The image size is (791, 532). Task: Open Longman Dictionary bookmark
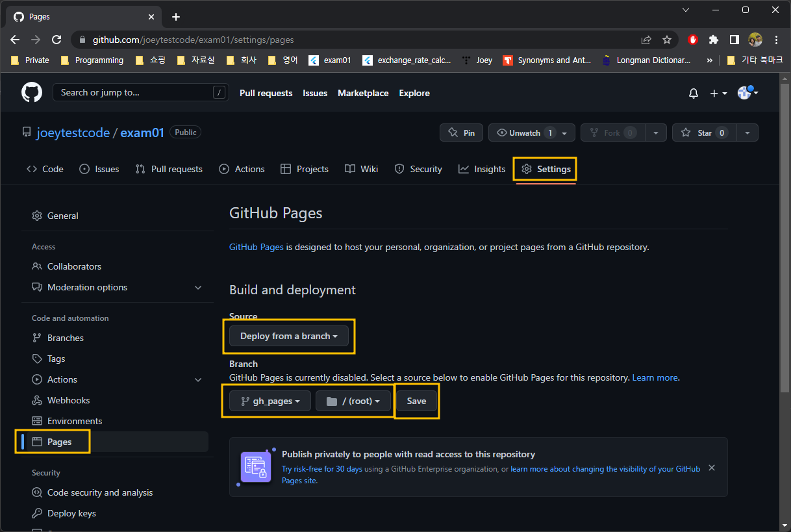point(646,60)
